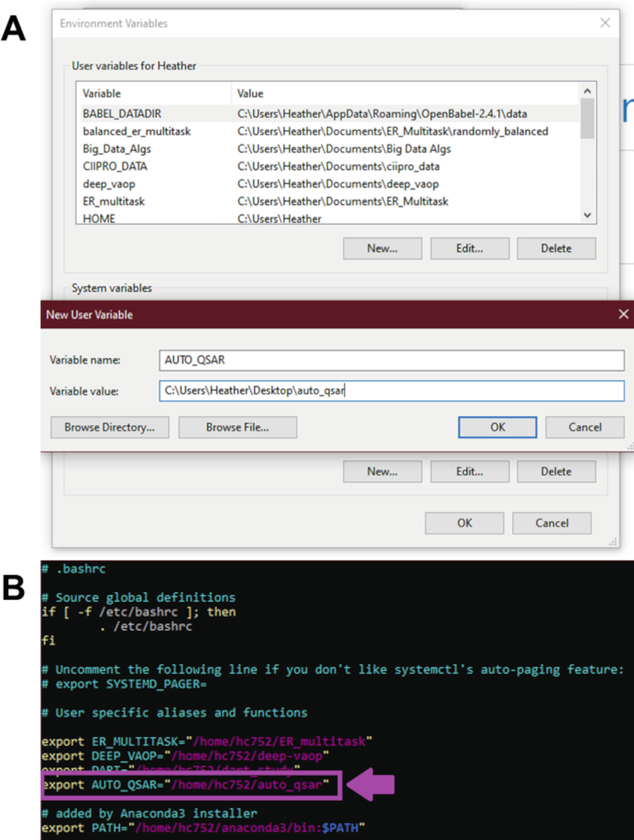Click OK in Environment Variables window

tap(465, 523)
